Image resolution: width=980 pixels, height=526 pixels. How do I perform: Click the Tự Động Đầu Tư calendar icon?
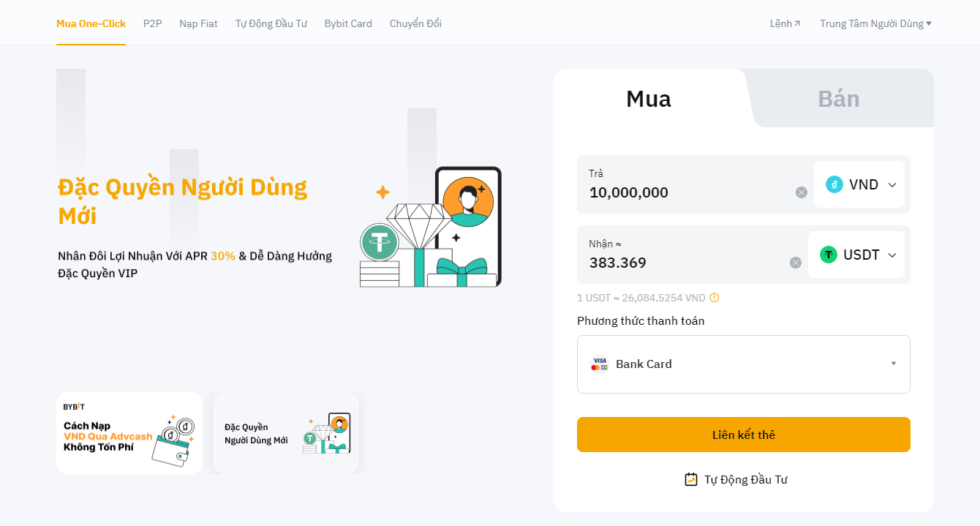[x=691, y=479]
